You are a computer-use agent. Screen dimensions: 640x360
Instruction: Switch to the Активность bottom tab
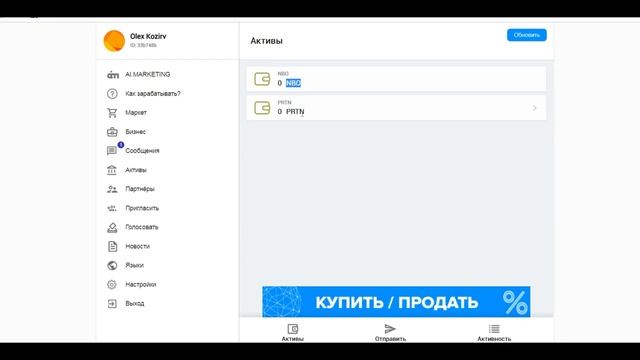[494, 333]
